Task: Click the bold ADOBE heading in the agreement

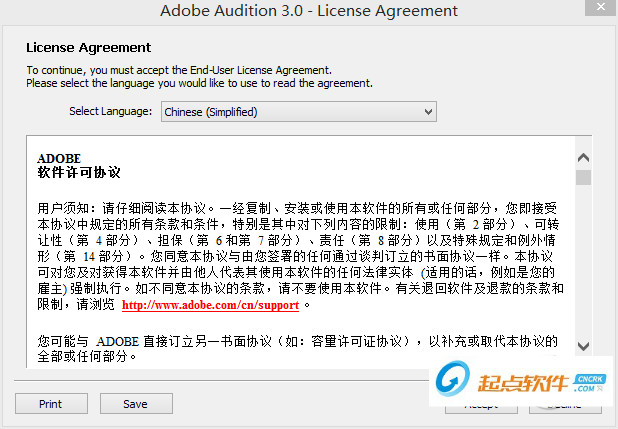Action: pos(58,158)
